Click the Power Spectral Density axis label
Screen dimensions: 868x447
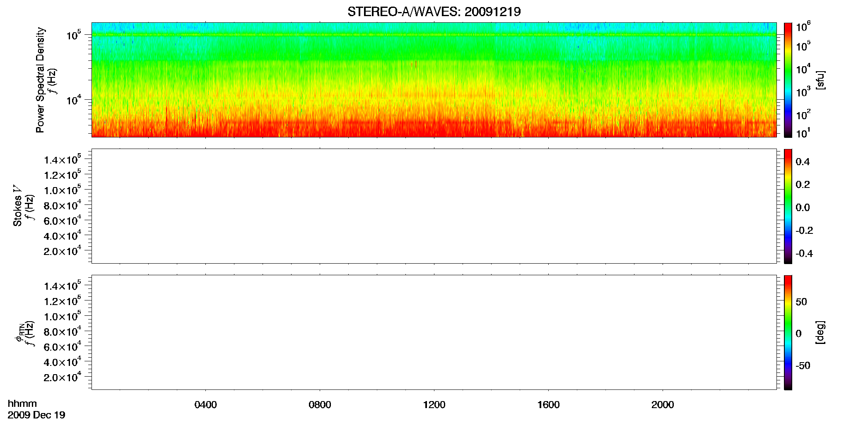click(40, 80)
